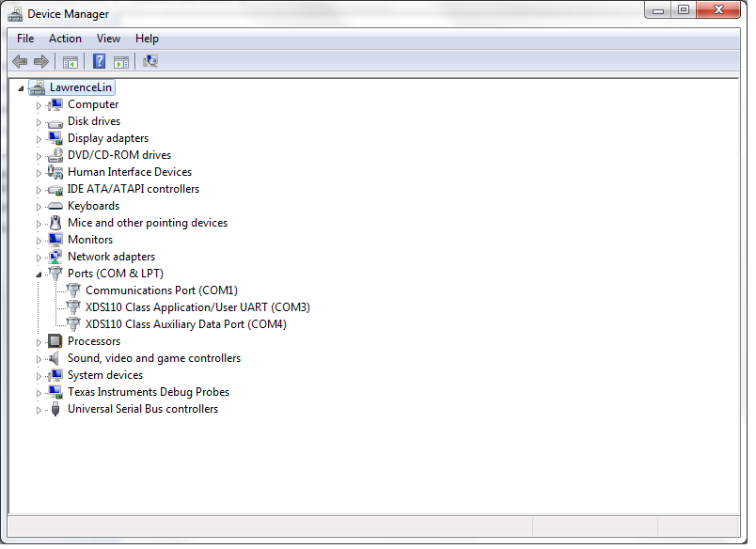This screenshot has height=549, width=756.
Task: Select the IDE ATA/ATAPI controllers label
Action: [134, 189]
